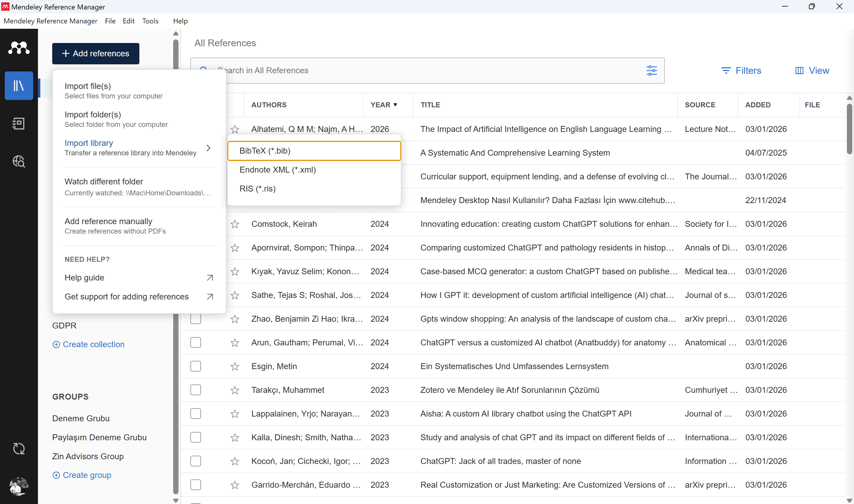Open the Notebook icon in sidebar

click(x=19, y=124)
